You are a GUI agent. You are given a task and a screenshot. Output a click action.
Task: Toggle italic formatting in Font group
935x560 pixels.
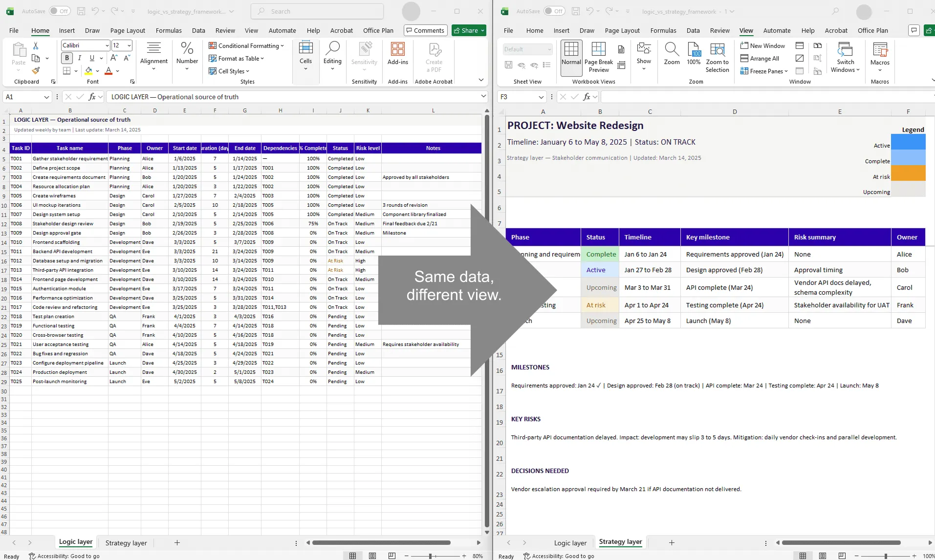pyautogui.click(x=79, y=58)
